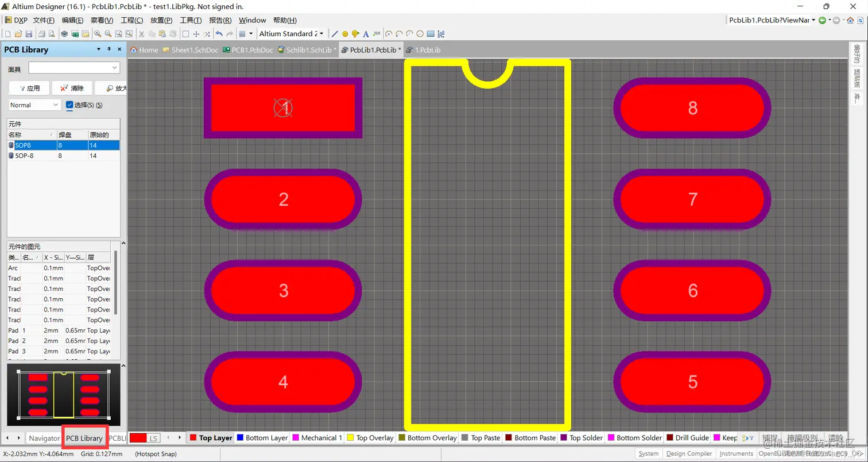
Task: Click the Undo arrow icon
Action: coord(219,34)
